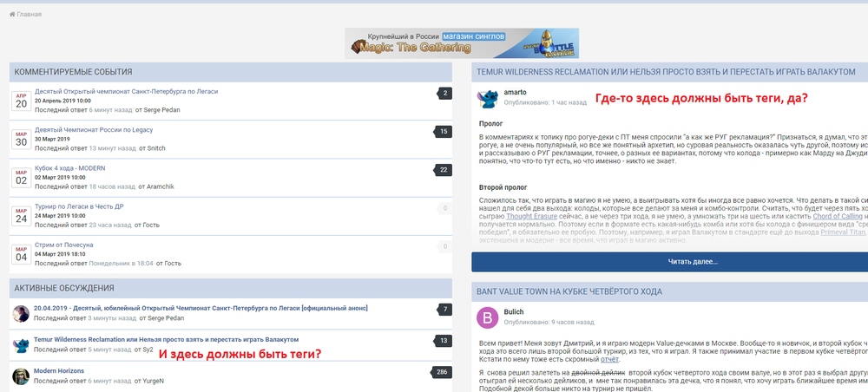Click the MAR 04 calendar icon for Стрим от Почесуна
This screenshot has height=392, width=868.
point(21,254)
